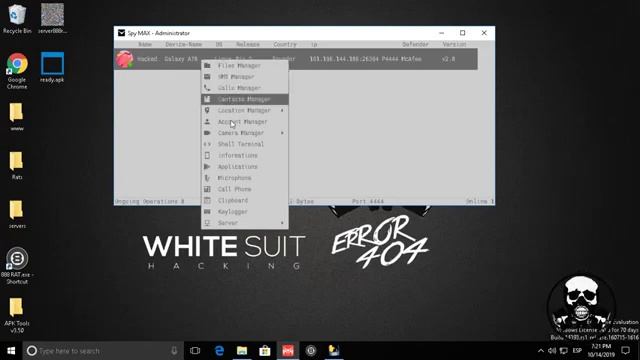Launch Microsoft Edge from taskbar
Viewport: 640px width, 360px height.
coord(219,351)
